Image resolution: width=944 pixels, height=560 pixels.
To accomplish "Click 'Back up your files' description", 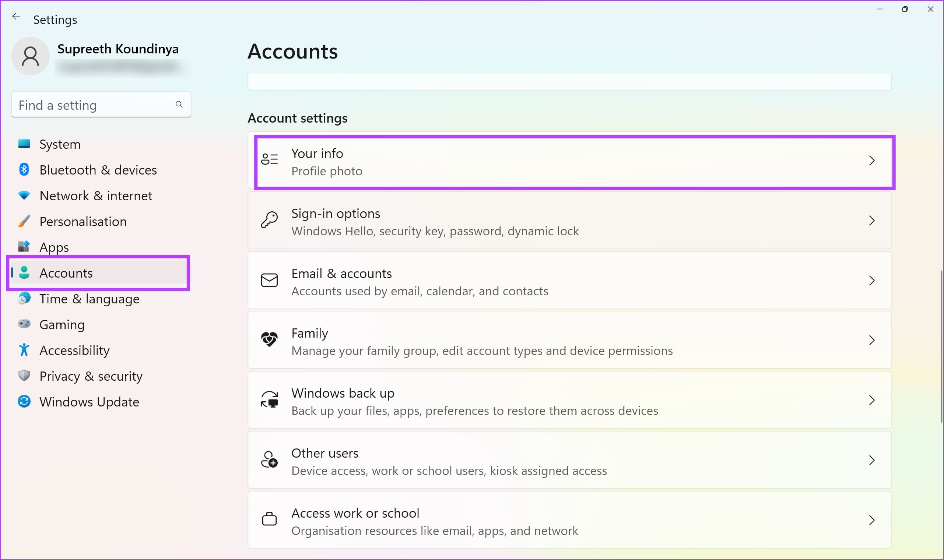I will 474,411.
